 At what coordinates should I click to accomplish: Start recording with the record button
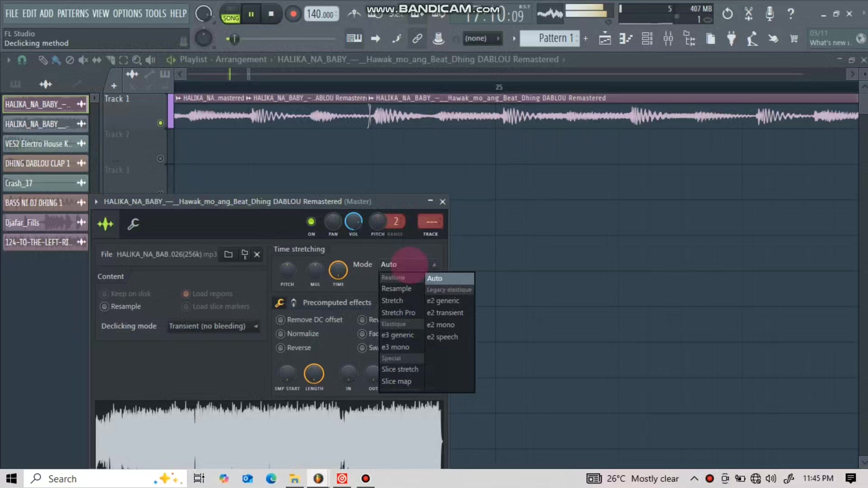(x=293, y=14)
